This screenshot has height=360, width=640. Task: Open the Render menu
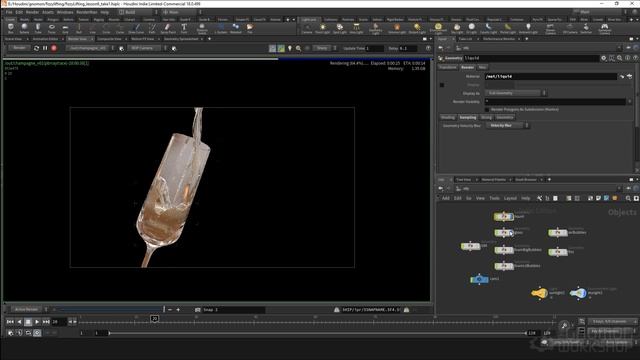click(x=32, y=12)
